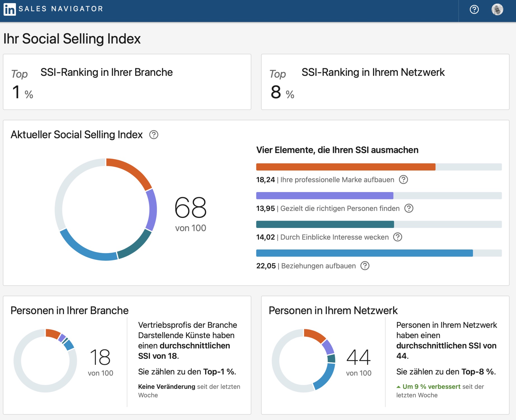Click 'Beziehungen aufbauen' label
Viewport: 516px width, 420px height.
click(318, 266)
